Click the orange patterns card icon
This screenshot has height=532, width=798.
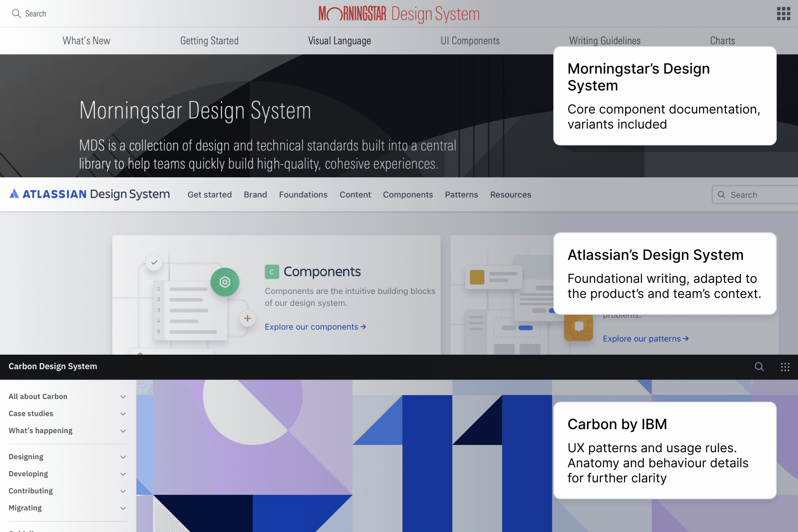pos(579,327)
